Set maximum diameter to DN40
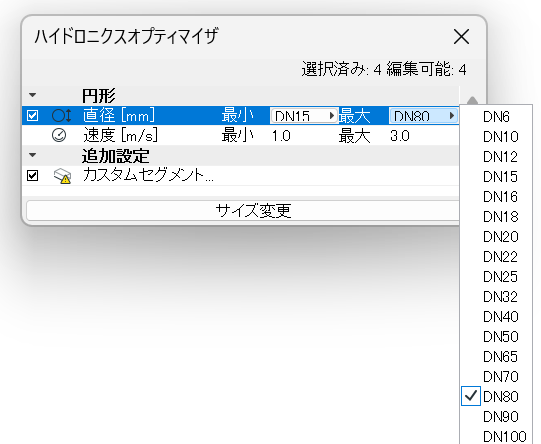 click(x=496, y=317)
